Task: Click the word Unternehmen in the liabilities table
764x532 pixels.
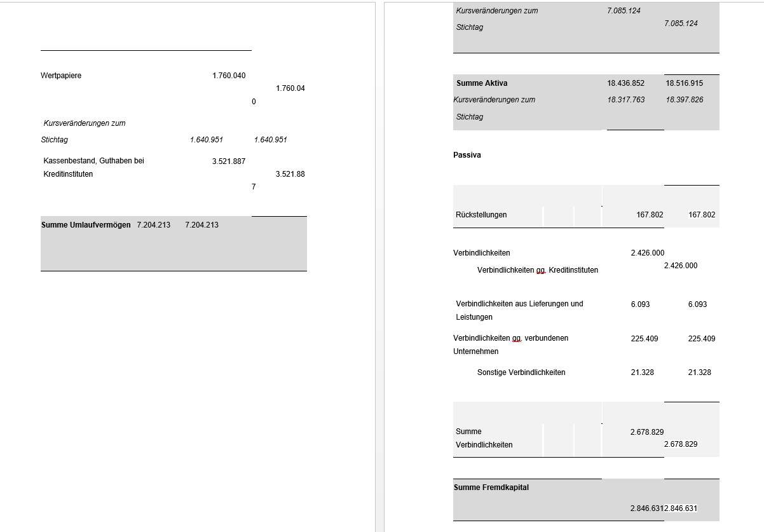Action: (475, 351)
